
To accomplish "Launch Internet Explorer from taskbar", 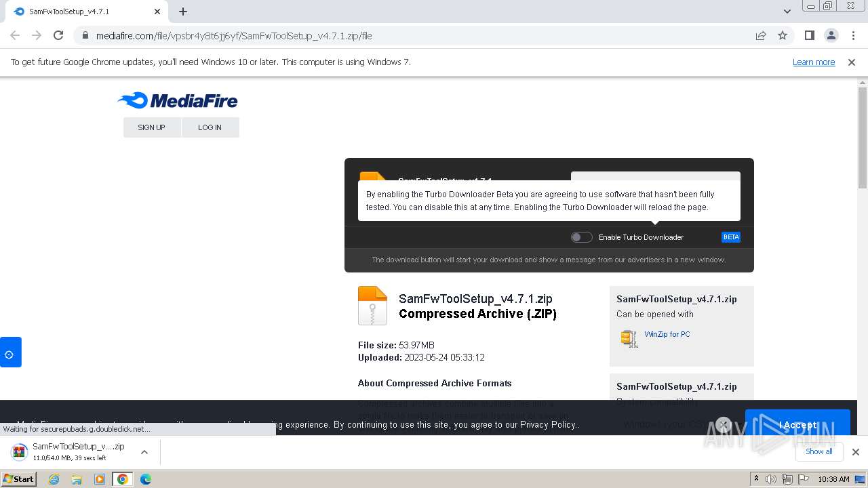I will [54, 479].
